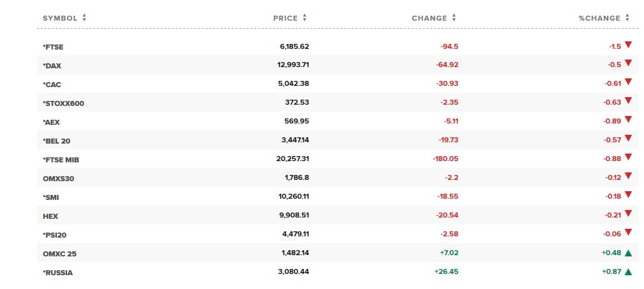Click the CHANGE column header

(429, 18)
